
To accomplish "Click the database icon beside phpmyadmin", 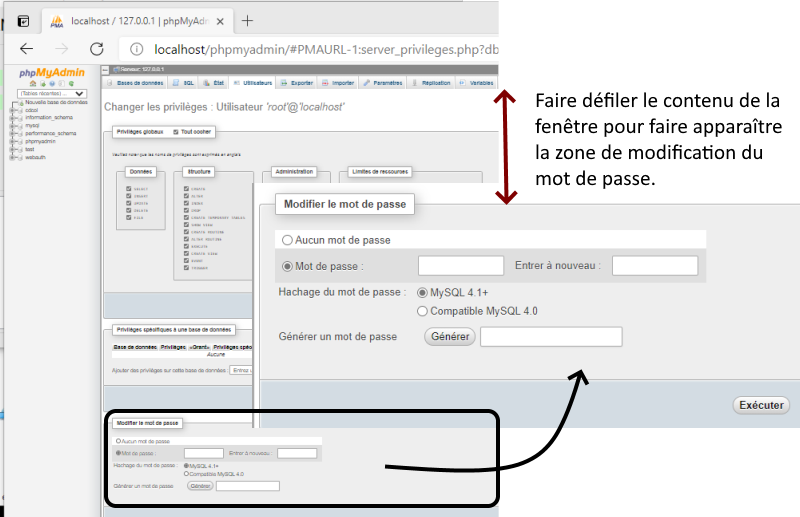I will pyautogui.click(x=20, y=141).
